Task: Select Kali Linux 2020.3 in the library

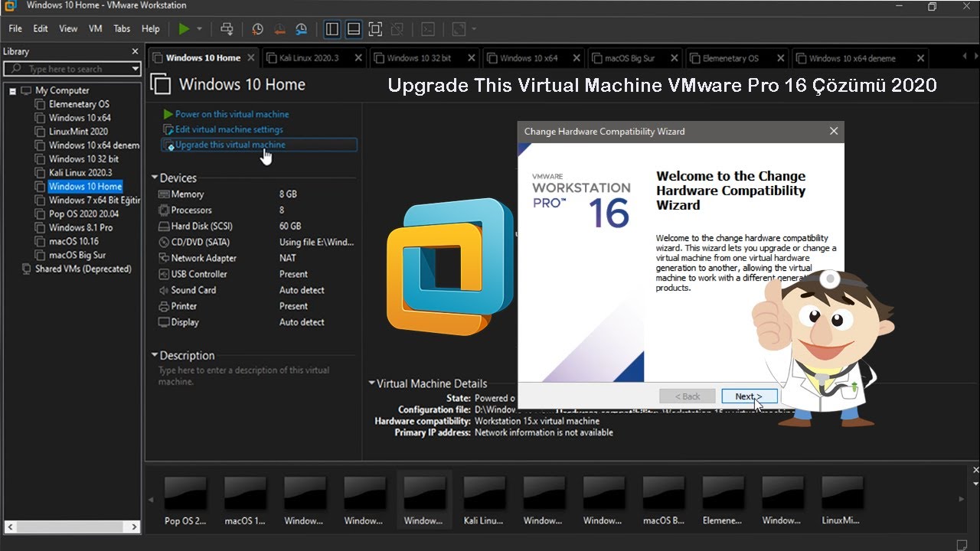Action: click(x=80, y=173)
